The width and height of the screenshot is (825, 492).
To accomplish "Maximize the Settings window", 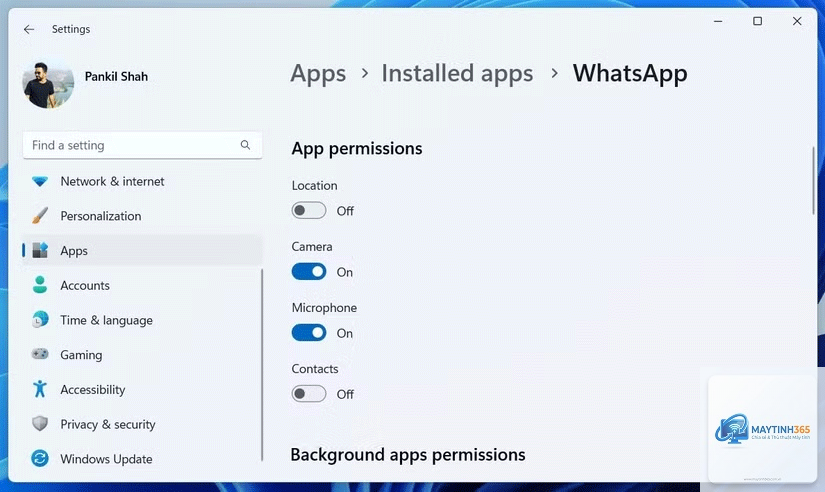I will pyautogui.click(x=758, y=21).
